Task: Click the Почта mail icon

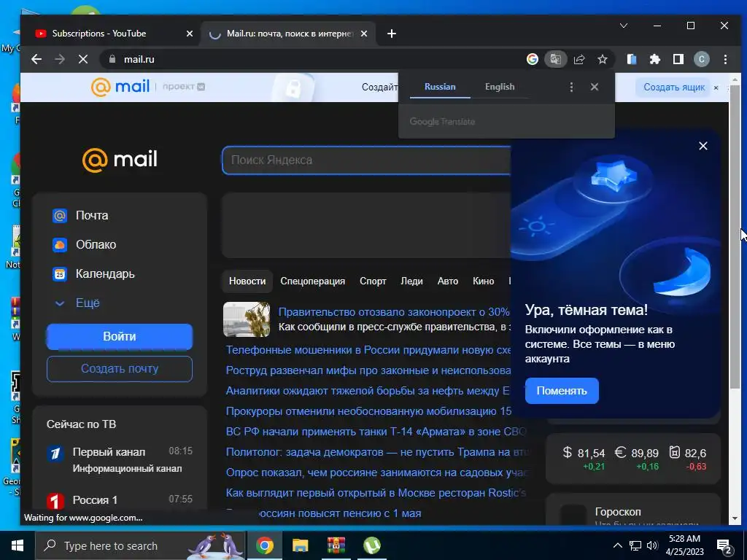Action: 60,216
